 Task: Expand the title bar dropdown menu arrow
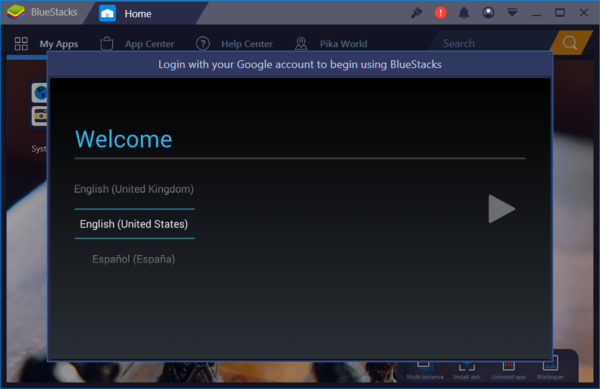512,13
